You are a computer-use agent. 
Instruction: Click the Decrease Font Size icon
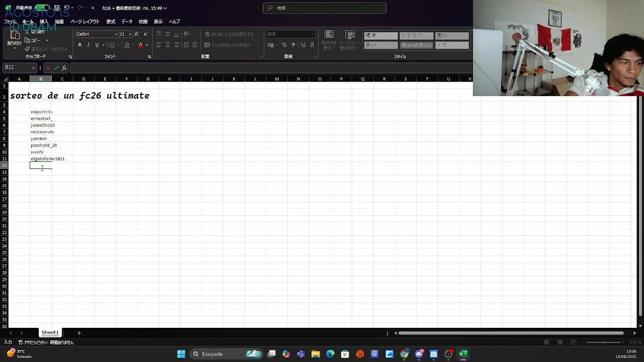(145, 34)
